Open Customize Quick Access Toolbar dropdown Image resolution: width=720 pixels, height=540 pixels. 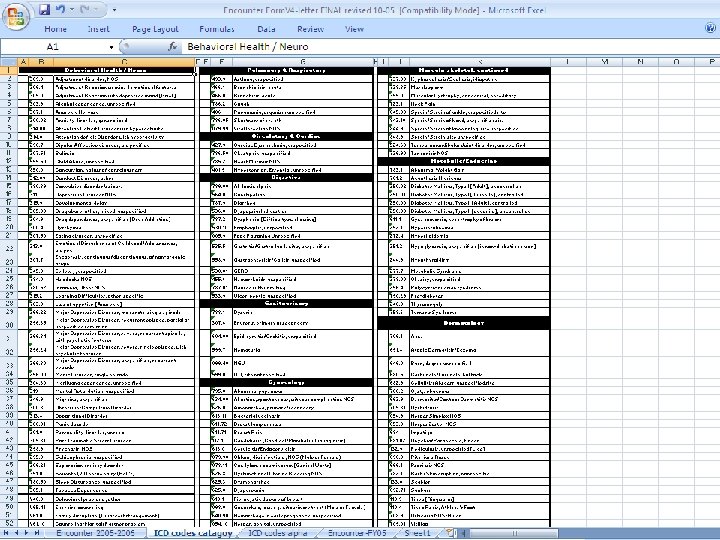point(114,10)
